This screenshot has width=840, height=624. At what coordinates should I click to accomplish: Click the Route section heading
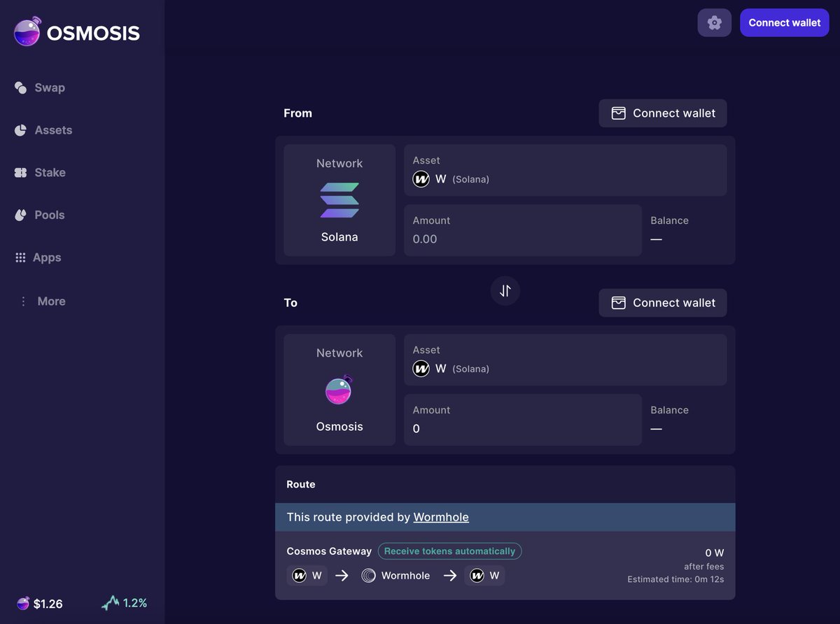click(x=301, y=484)
